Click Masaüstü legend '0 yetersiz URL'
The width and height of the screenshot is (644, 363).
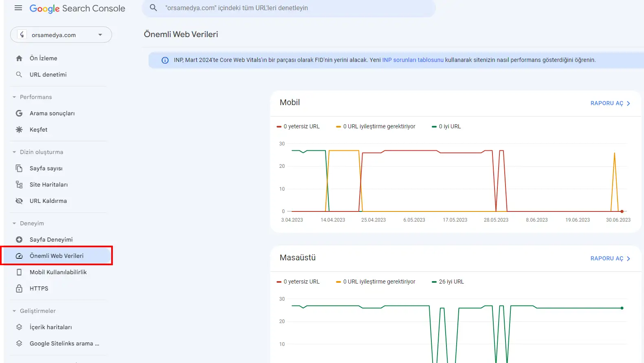[x=298, y=282]
